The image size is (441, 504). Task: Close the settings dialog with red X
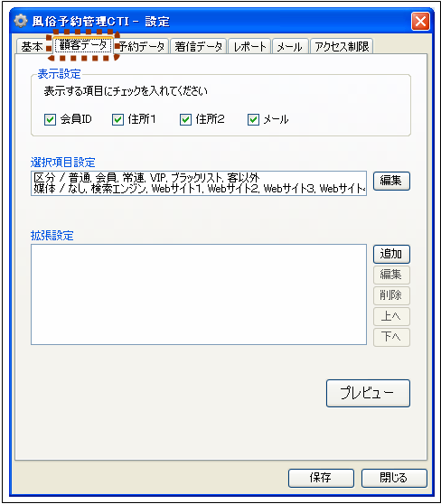pyautogui.click(x=420, y=22)
